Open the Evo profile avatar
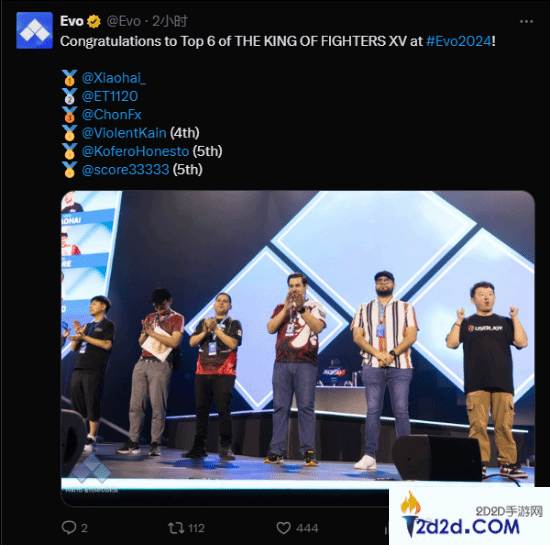Viewport: 550px width, 545px height. point(34,30)
